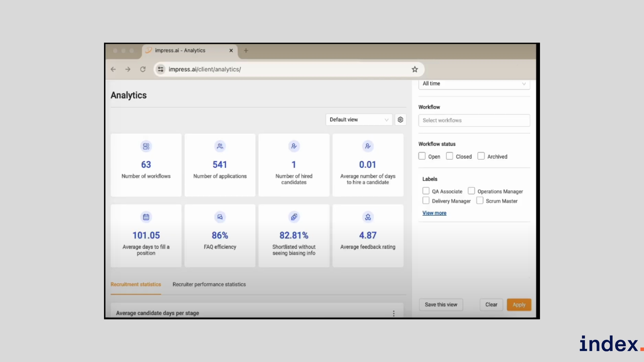Tick the QA Associate label checkbox

pyautogui.click(x=426, y=191)
